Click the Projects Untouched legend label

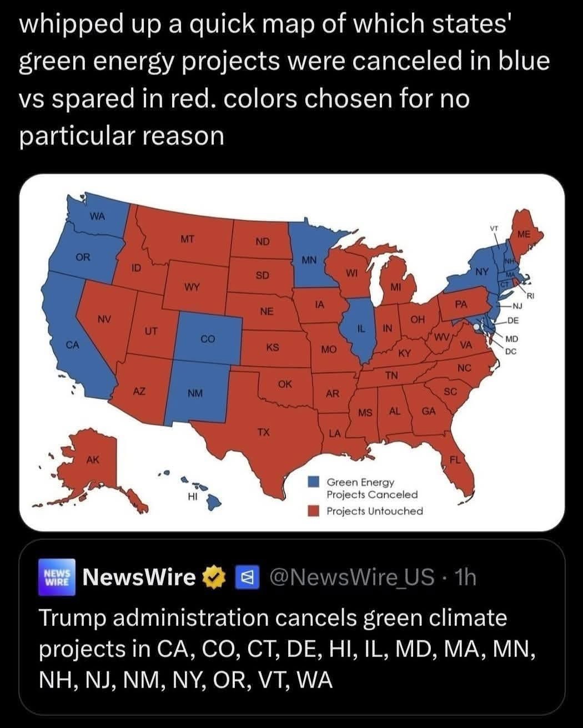coord(374,510)
